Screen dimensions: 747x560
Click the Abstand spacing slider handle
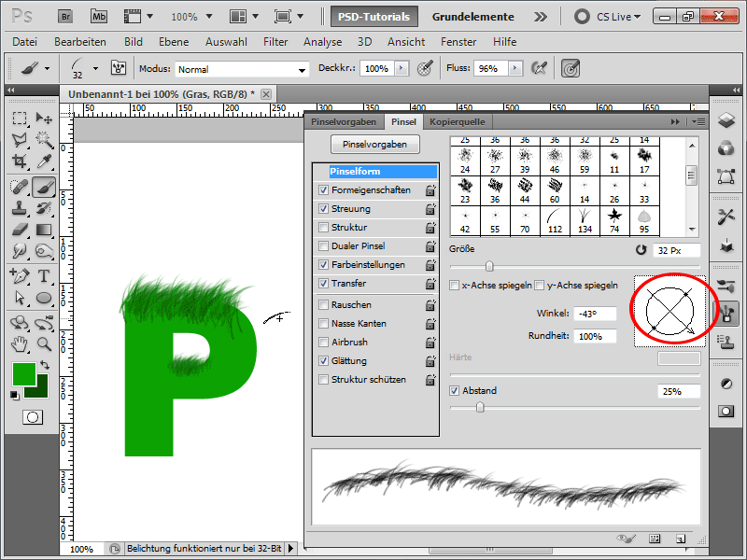click(x=480, y=407)
